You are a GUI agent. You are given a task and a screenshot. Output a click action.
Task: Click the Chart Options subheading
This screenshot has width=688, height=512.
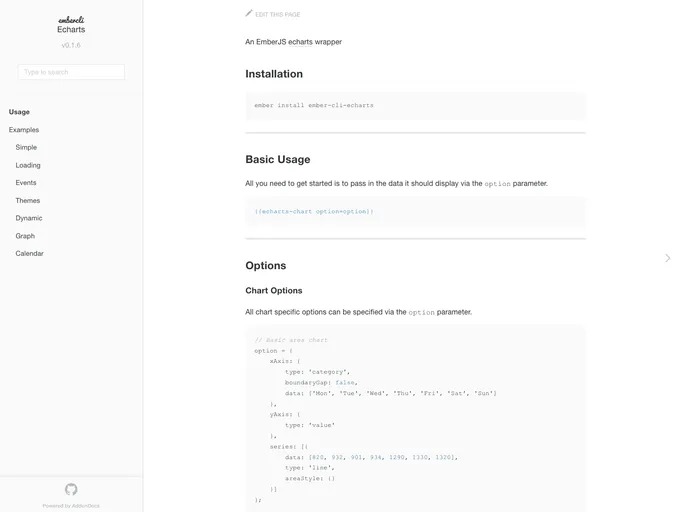274,290
